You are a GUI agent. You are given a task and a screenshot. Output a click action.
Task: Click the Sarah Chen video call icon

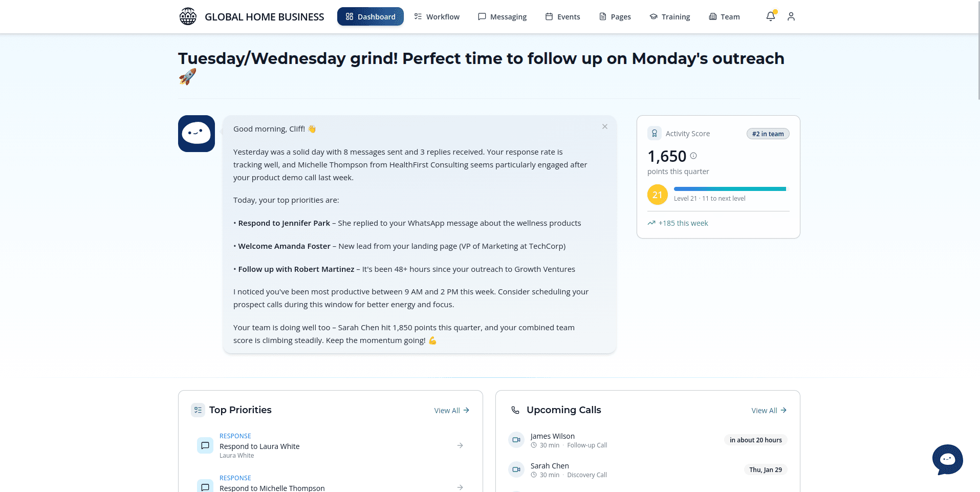click(516, 469)
